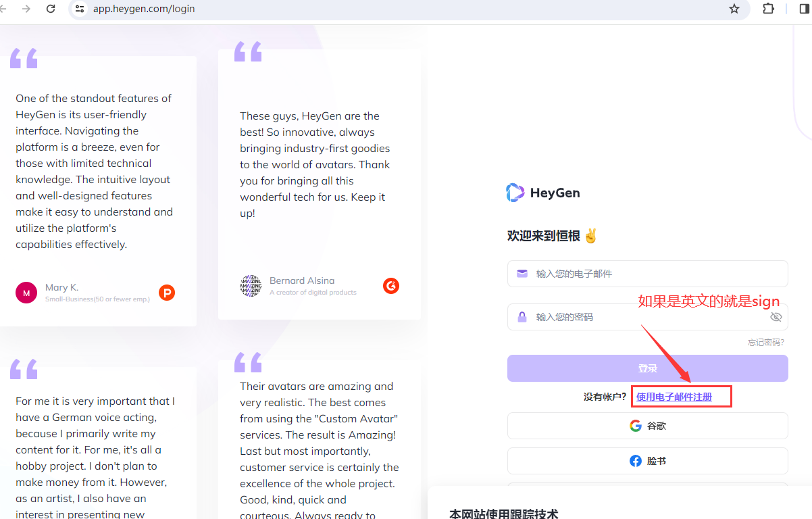This screenshot has width=812, height=519.
Task: Go forward with the browser forward arrow
Action: 26,9
